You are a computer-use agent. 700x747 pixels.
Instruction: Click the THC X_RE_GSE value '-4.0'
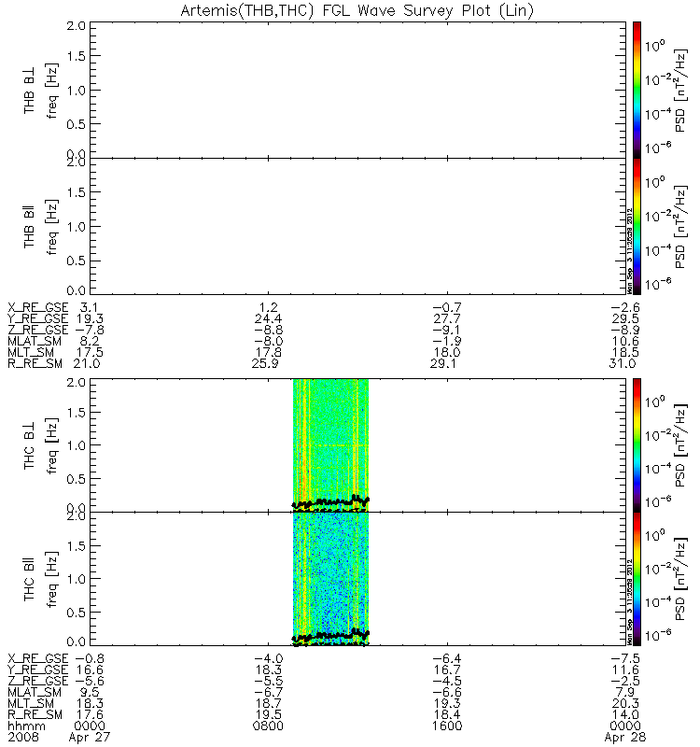[x=269, y=658]
